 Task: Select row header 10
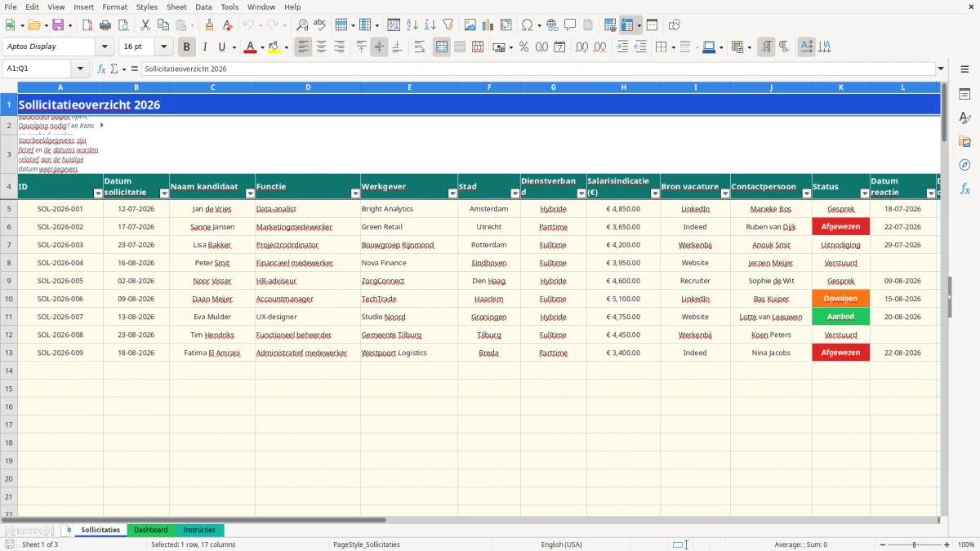click(x=9, y=299)
